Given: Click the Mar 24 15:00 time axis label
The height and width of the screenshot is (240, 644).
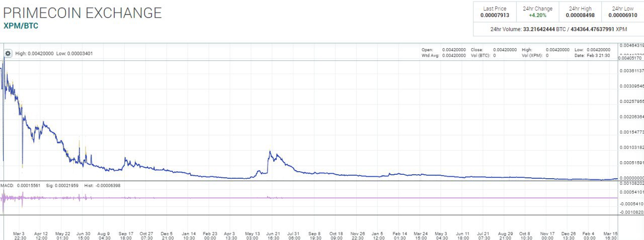Looking at the screenshot, I should (x=421, y=236).
